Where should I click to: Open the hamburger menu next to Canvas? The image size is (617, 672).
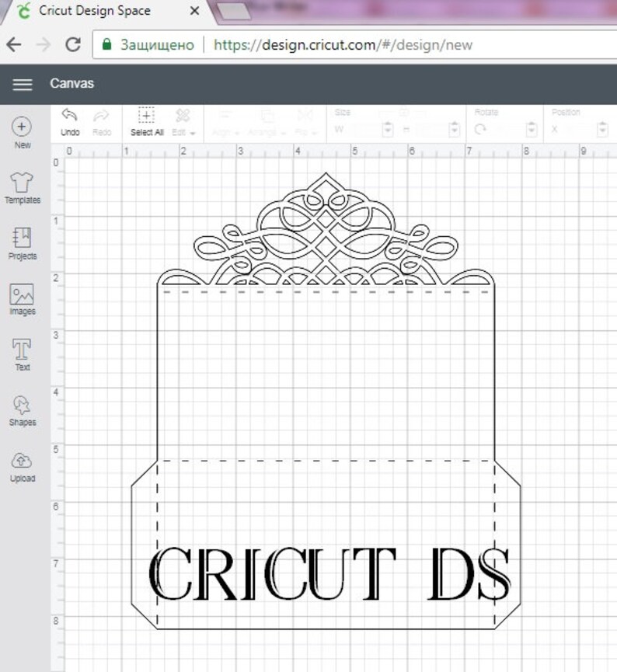23,85
